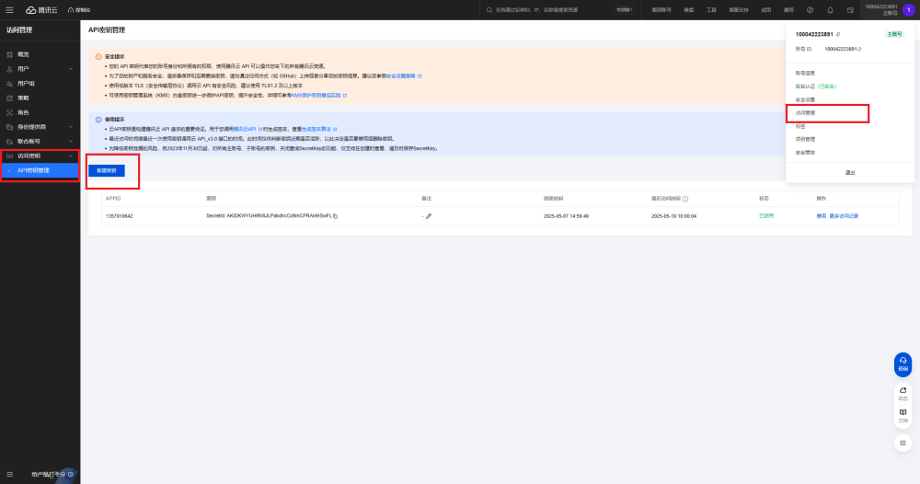
Task: Open 安全设置 from the account menu
Action: [x=806, y=100]
